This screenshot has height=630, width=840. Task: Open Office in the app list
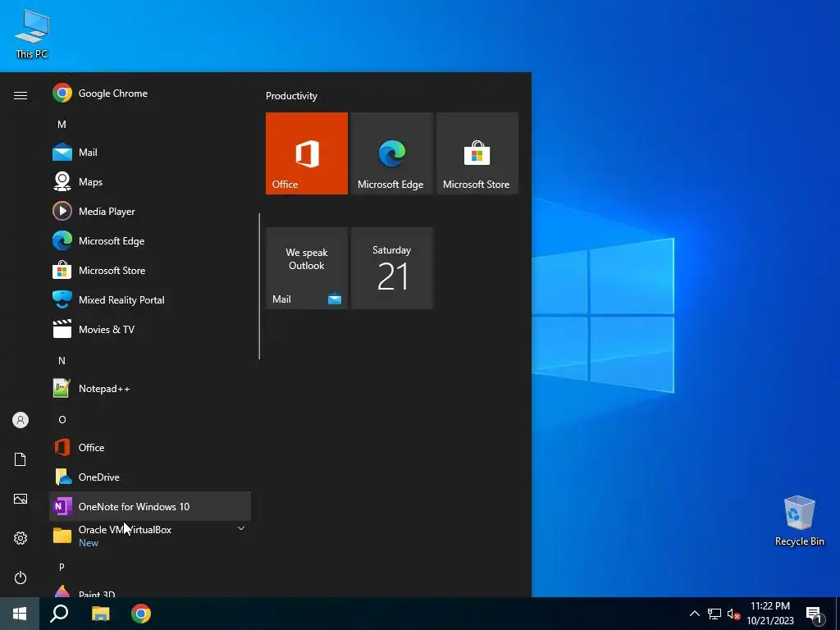coord(150,447)
